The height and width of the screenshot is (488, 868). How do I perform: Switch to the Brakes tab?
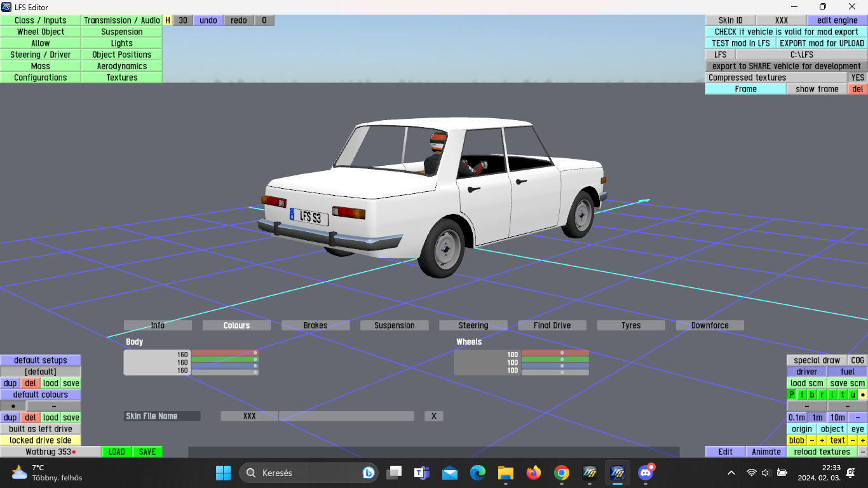(x=315, y=325)
